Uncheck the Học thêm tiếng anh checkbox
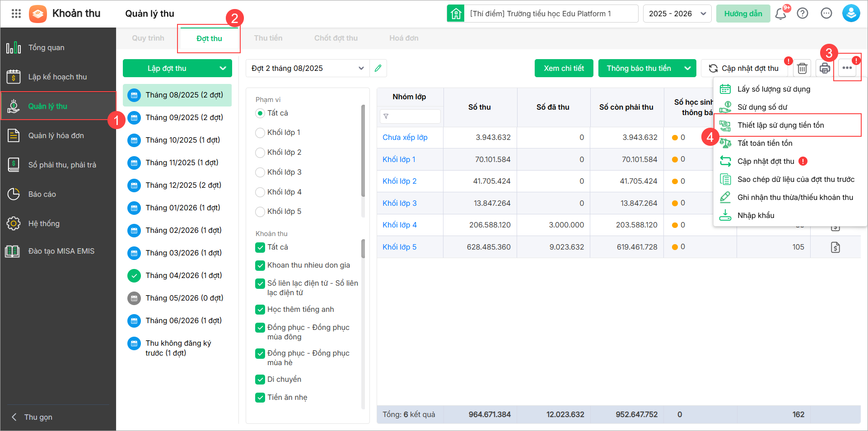Viewport: 868px width, 431px height. 260,310
